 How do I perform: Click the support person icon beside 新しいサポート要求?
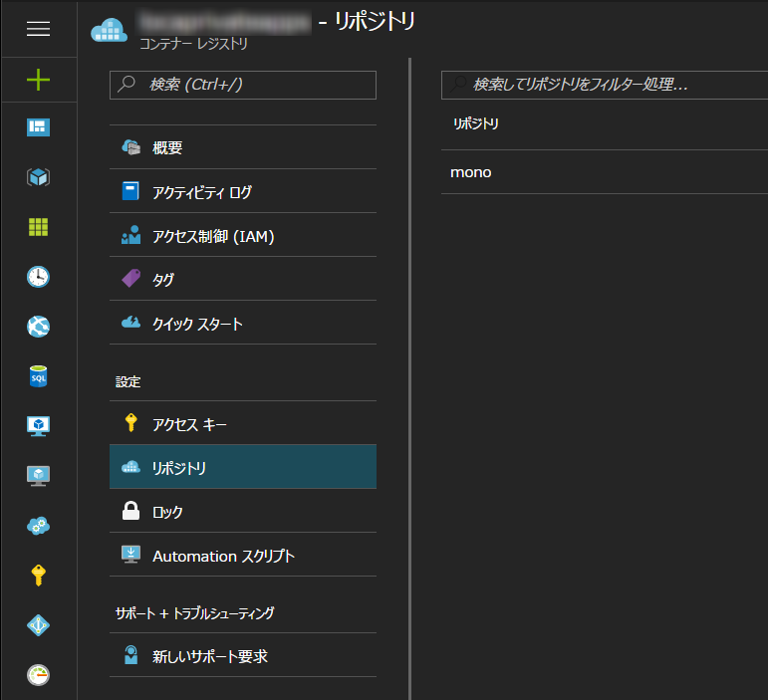click(x=130, y=655)
